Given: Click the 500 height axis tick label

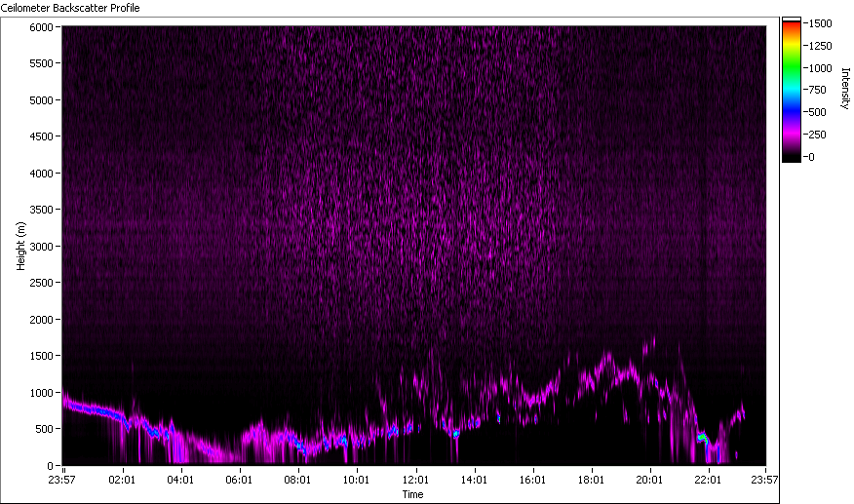Looking at the screenshot, I should [44, 429].
